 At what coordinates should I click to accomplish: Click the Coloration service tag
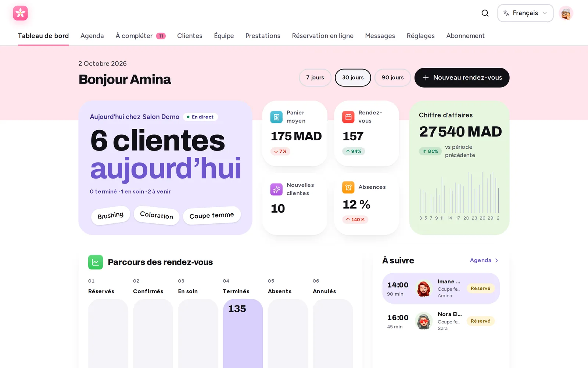point(157,215)
